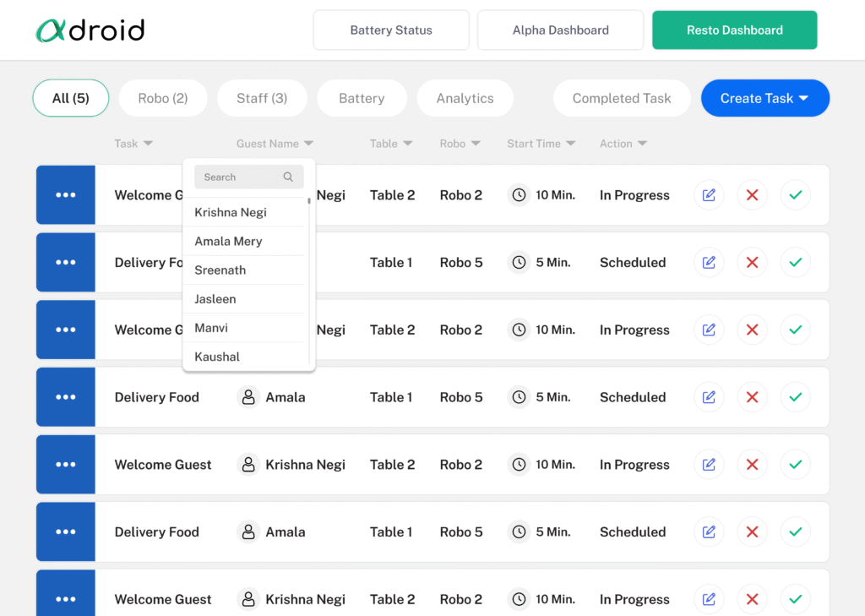The image size is (865, 616).
Task: Click the edit pencil icon in the last visible row
Action: point(709,599)
